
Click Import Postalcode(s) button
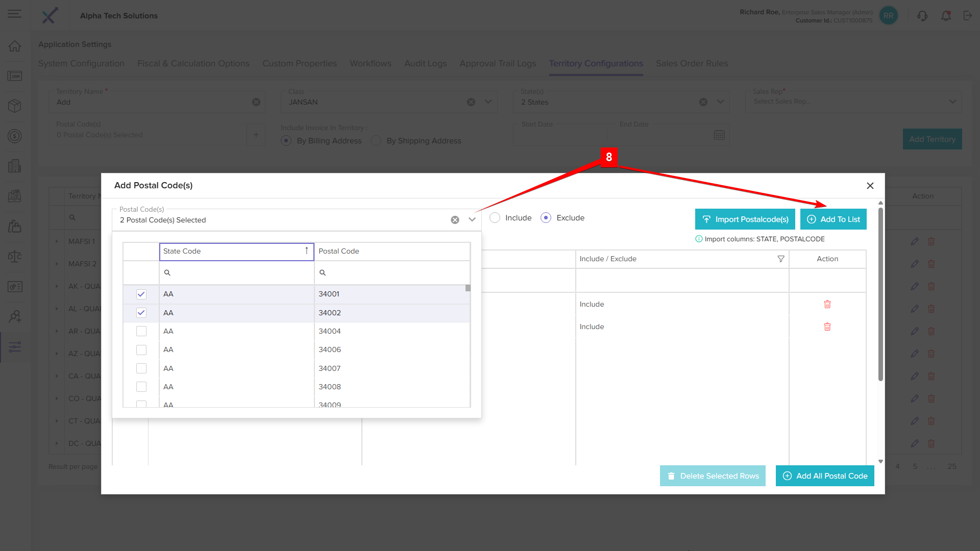745,219
